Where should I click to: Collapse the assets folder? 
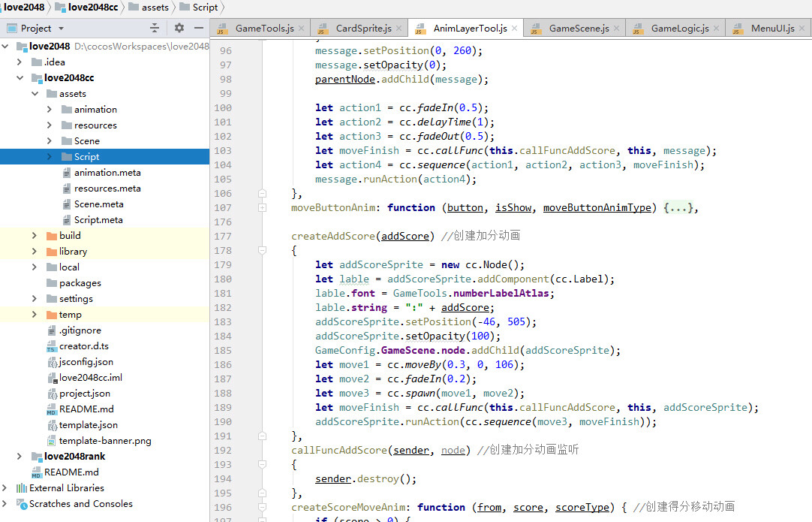[x=35, y=94]
